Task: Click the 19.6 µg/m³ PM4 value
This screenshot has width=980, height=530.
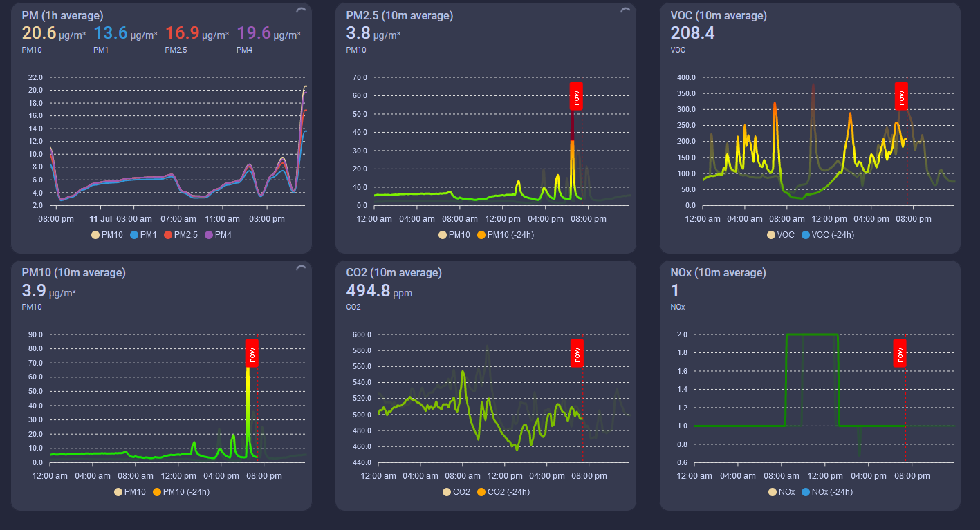Action: click(x=268, y=33)
